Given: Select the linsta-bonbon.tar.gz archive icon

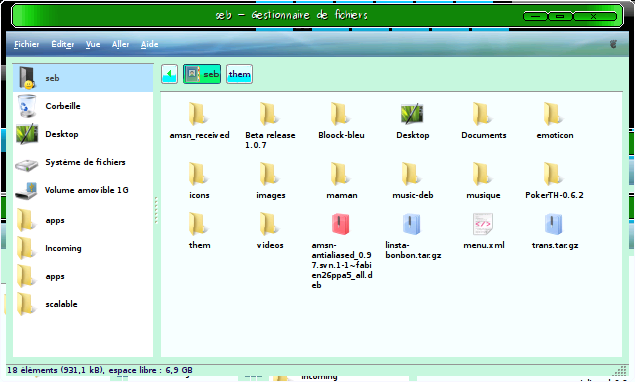Looking at the screenshot, I should pos(411,224).
